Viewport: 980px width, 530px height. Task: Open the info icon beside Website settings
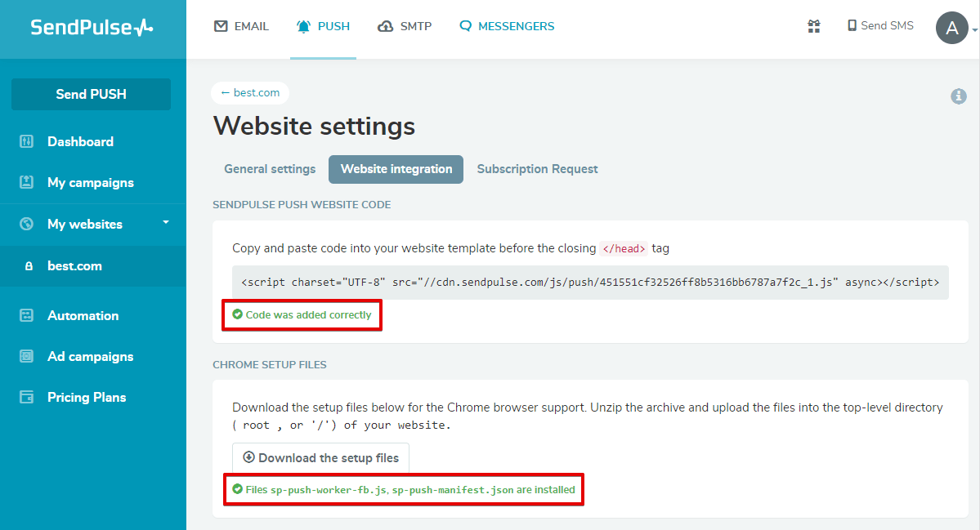[959, 96]
